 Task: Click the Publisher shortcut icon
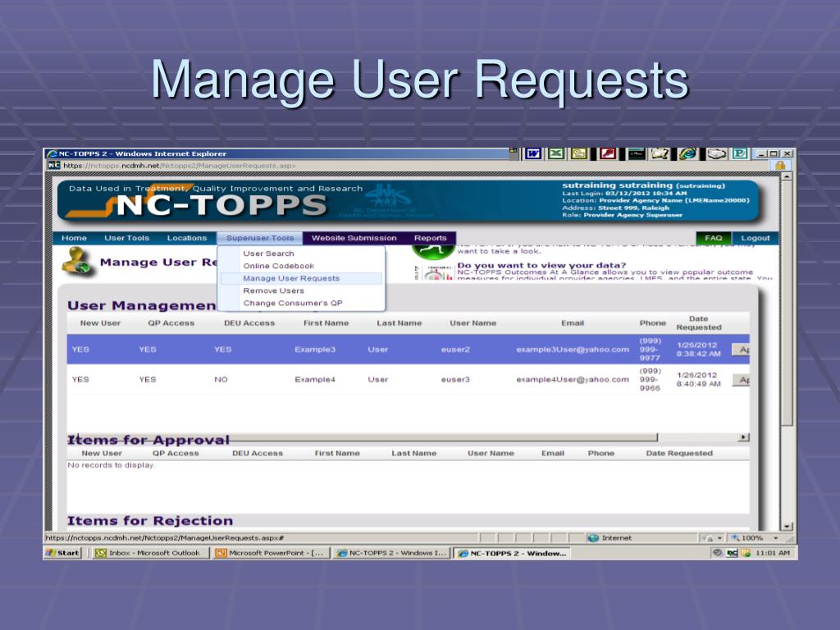740,153
